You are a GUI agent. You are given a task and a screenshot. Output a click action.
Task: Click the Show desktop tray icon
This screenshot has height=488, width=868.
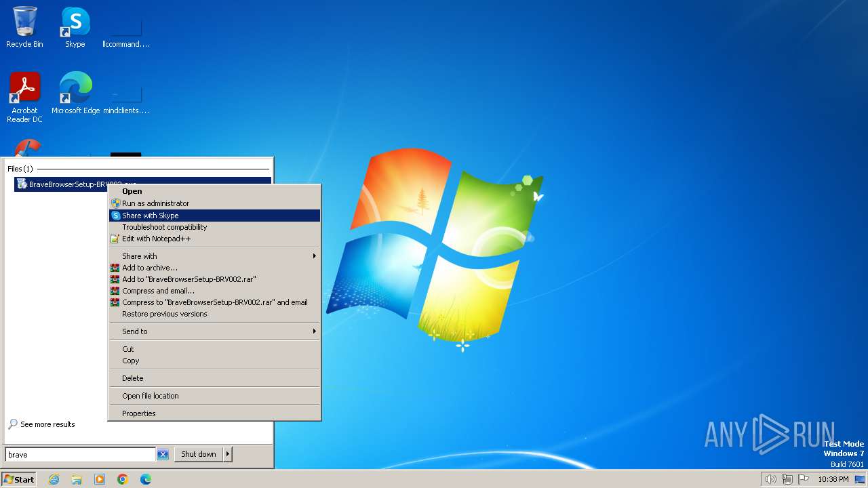pyautogui.click(x=860, y=479)
